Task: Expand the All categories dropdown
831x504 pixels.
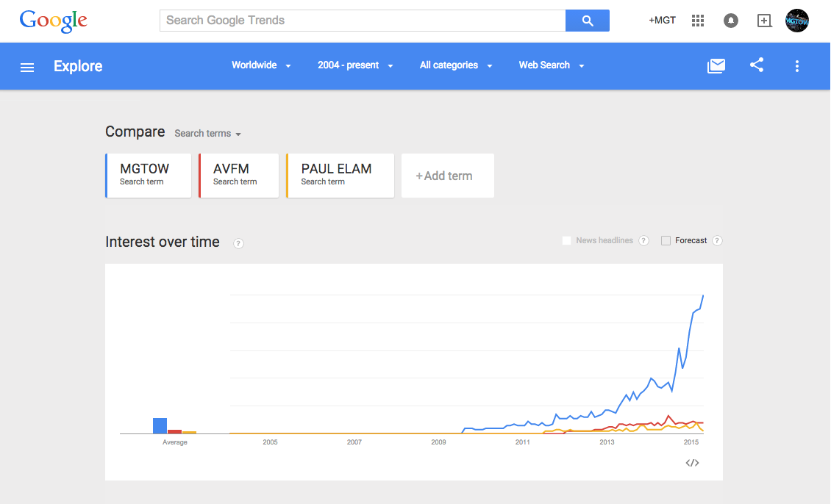Action: click(x=455, y=65)
